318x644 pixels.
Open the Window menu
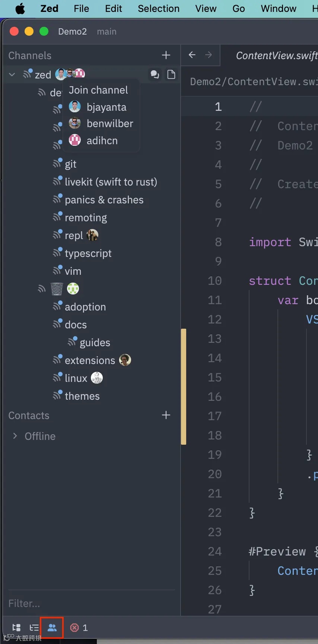click(279, 9)
